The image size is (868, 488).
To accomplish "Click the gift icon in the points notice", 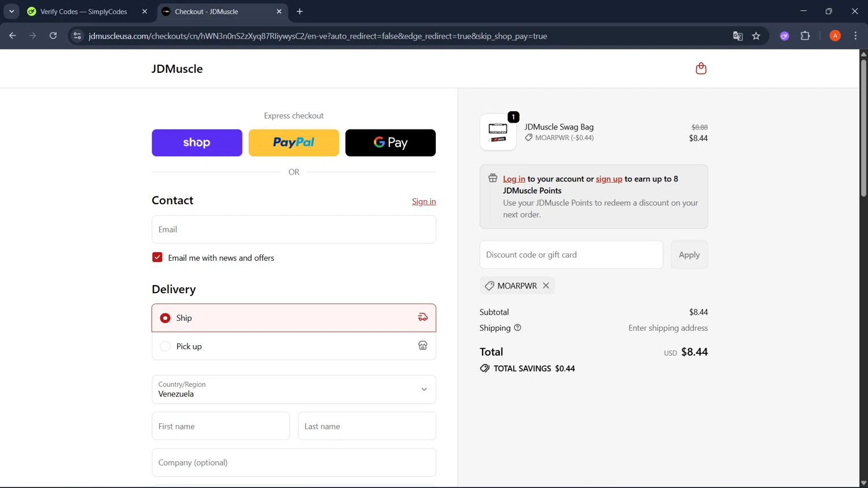I will point(493,178).
